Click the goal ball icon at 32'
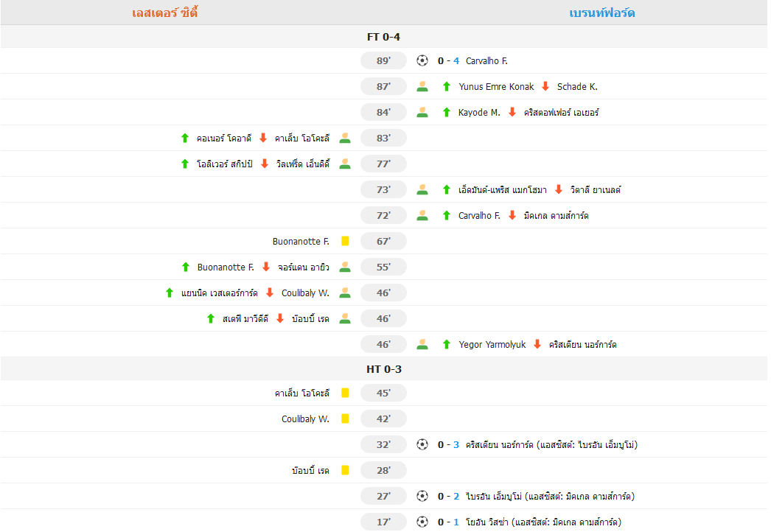This screenshot has height=532, width=771. pos(422,444)
